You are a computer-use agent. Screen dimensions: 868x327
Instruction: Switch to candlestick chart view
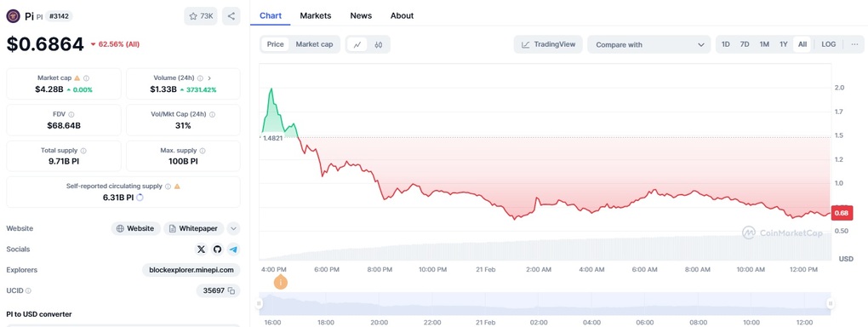click(379, 44)
